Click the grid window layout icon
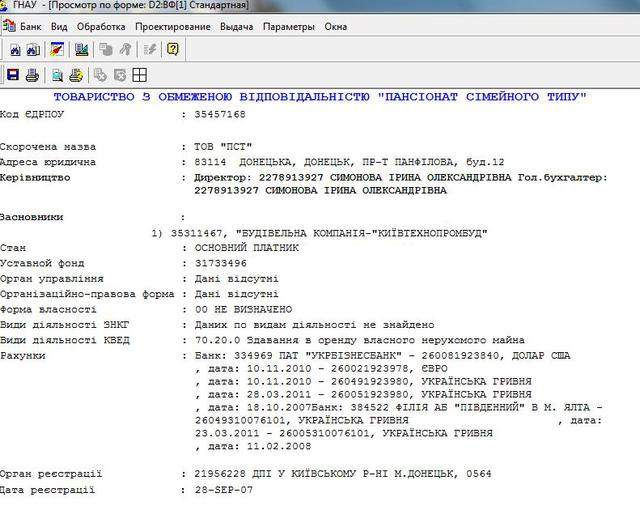This screenshot has height=527, width=640. pyautogui.click(x=140, y=74)
